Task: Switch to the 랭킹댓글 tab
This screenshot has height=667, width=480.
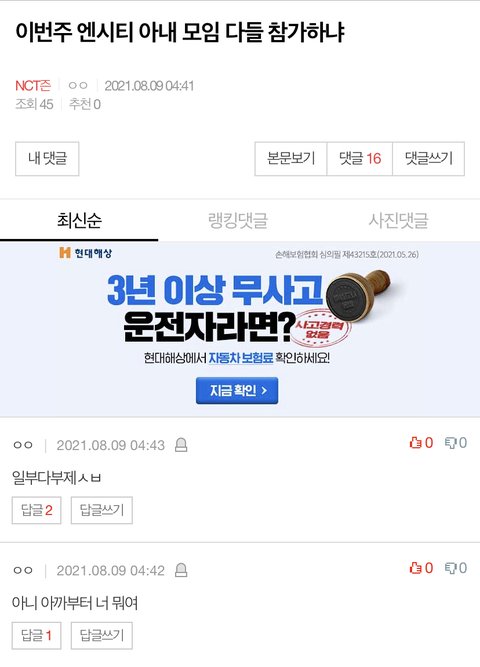Action: [238, 220]
